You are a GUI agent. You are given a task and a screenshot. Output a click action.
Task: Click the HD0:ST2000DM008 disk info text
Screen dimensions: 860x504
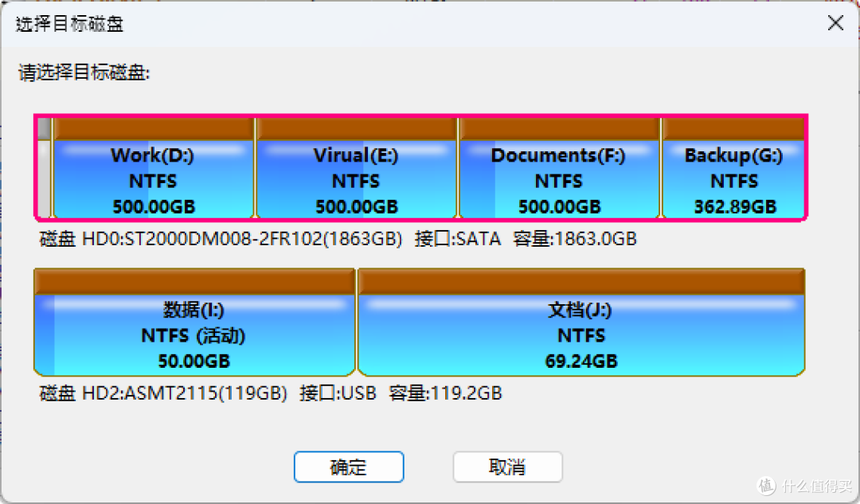338,239
